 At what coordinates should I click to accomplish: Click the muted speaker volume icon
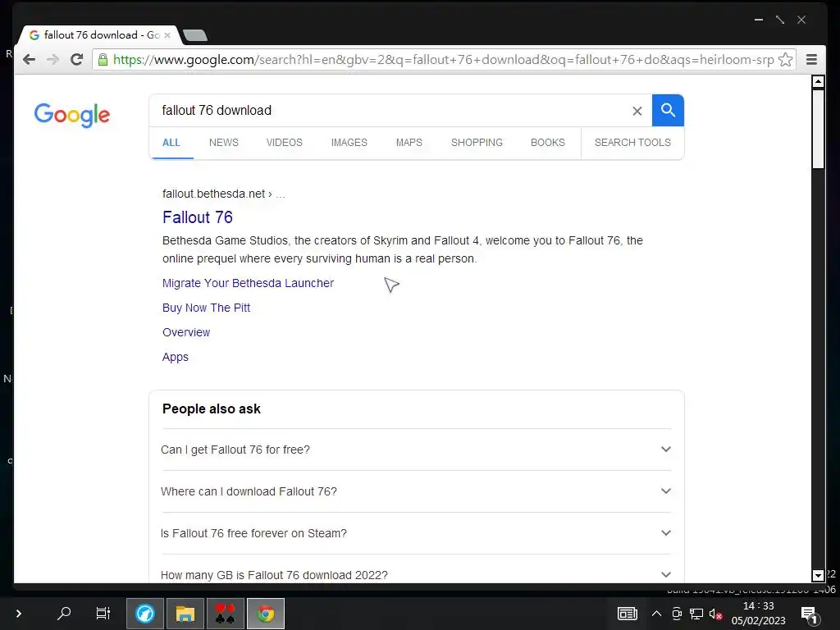coord(715,614)
